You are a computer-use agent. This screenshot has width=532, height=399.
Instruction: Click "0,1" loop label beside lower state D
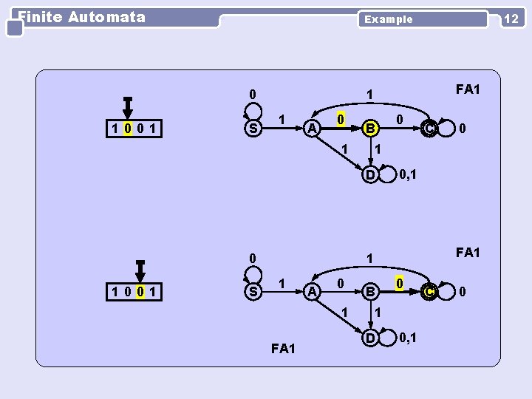pos(408,338)
